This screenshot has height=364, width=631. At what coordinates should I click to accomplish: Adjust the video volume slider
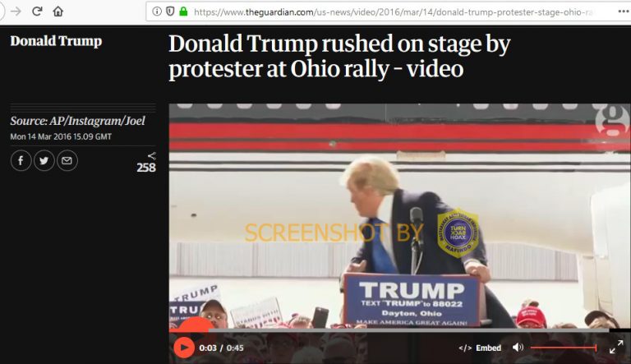564,348
